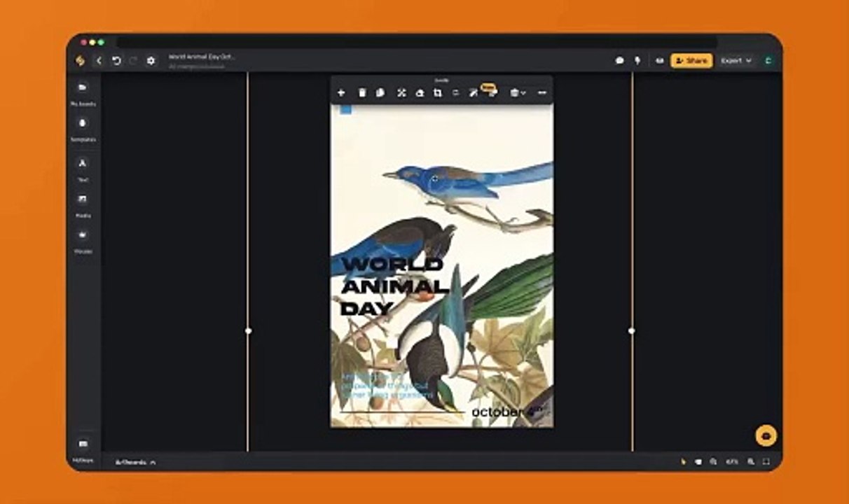Click the zoom percentage value

(732, 462)
